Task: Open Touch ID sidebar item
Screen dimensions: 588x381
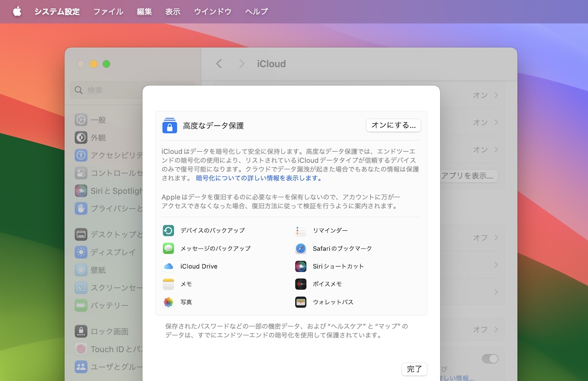Action: pos(108,349)
